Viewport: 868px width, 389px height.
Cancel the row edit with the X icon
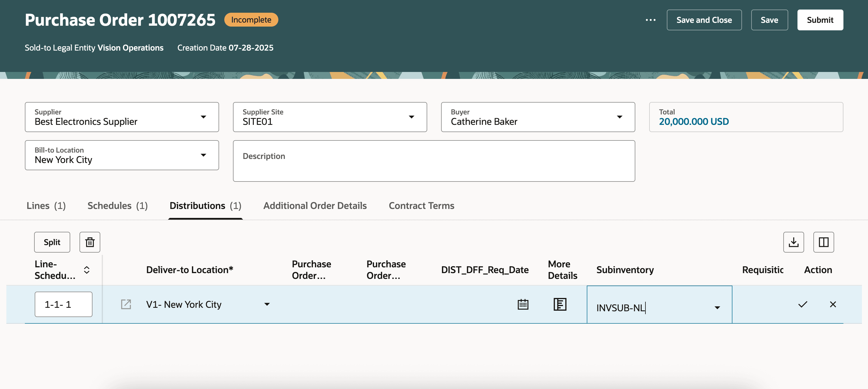[x=833, y=304]
